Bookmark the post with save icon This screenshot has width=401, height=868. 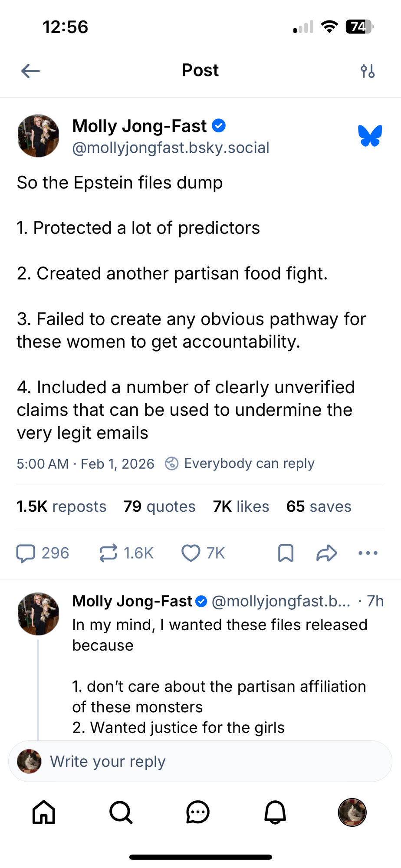286,553
